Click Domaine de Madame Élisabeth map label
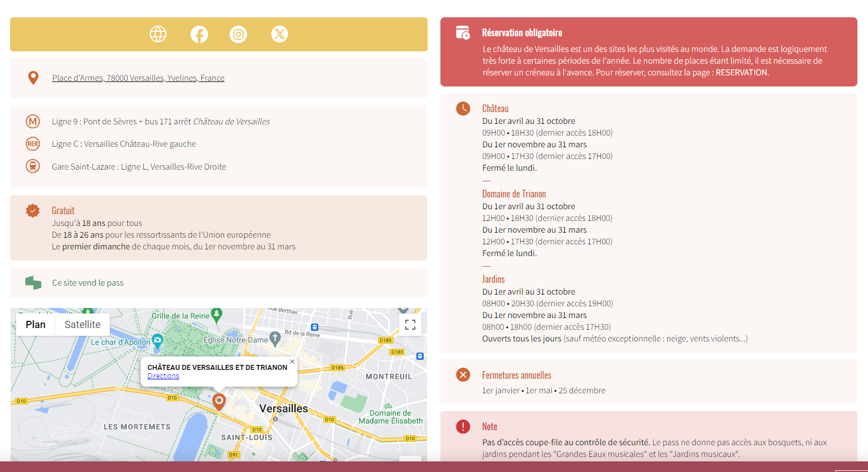The image size is (868, 472). click(x=390, y=417)
